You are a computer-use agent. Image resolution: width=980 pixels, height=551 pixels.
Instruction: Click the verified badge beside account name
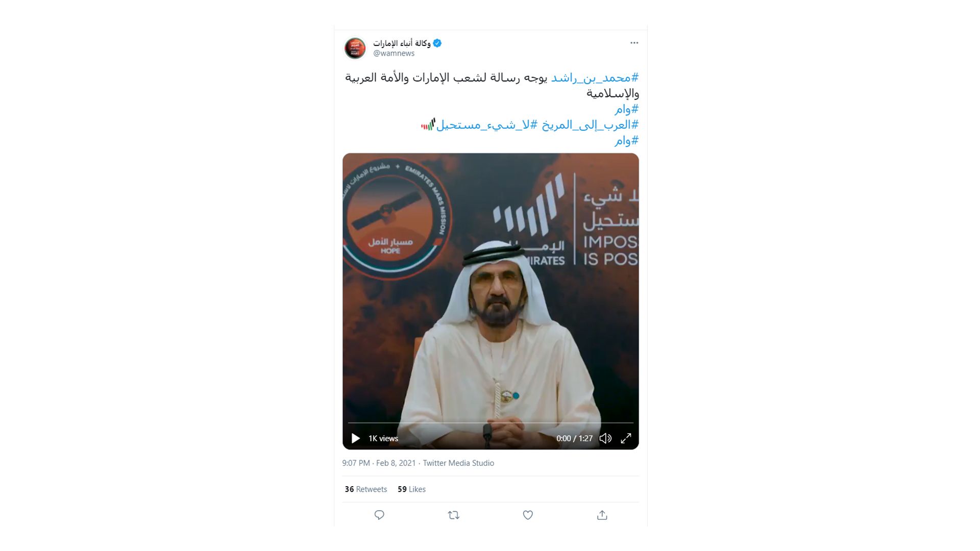tap(437, 43)
